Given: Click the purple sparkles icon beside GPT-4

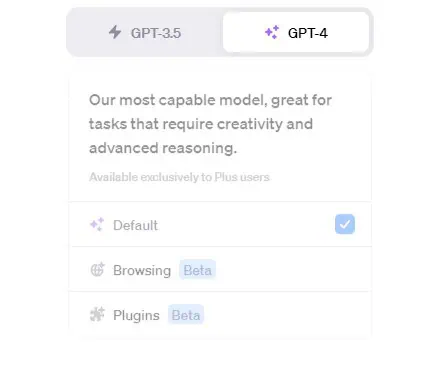Looking at the screenshot, I should click(x=272, y=32).
